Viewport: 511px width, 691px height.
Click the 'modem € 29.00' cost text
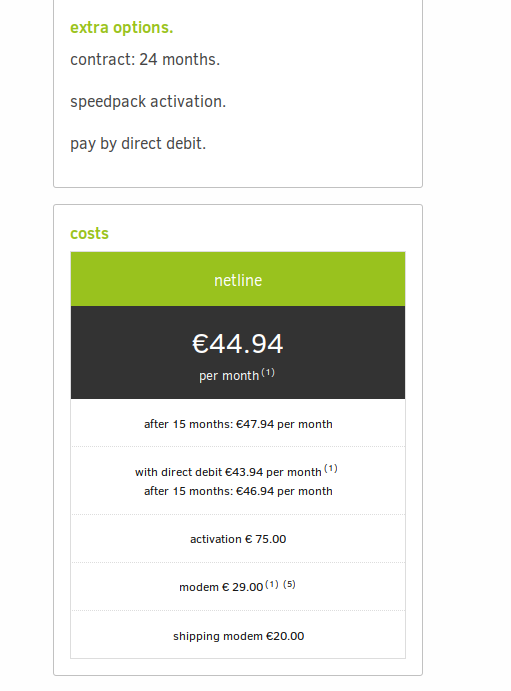tap(221, 587)
